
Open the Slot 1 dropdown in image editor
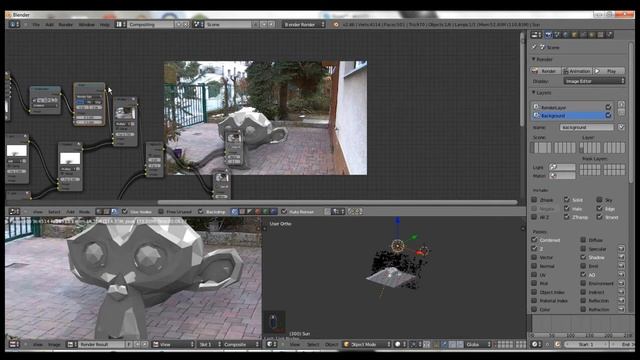tap(209, 344)
